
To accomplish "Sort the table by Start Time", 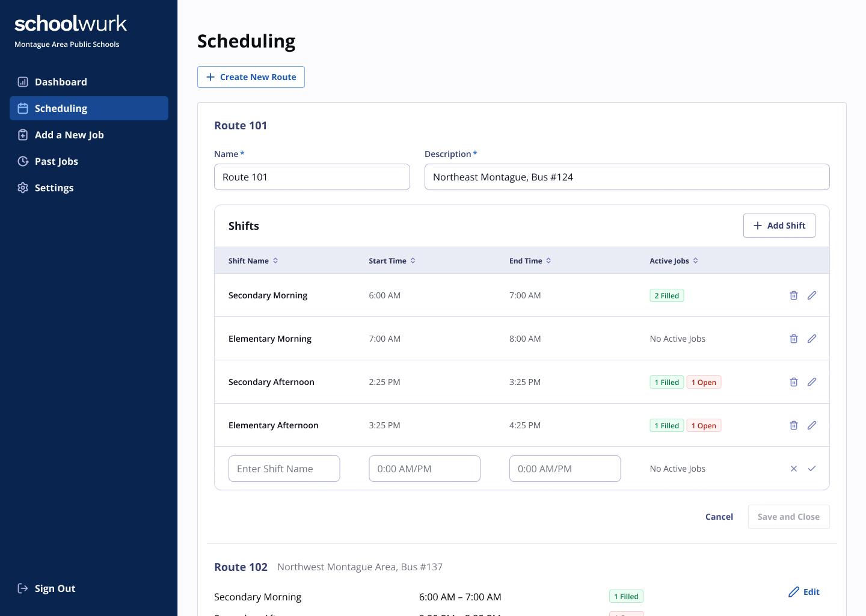I will [x=392, y=260].
